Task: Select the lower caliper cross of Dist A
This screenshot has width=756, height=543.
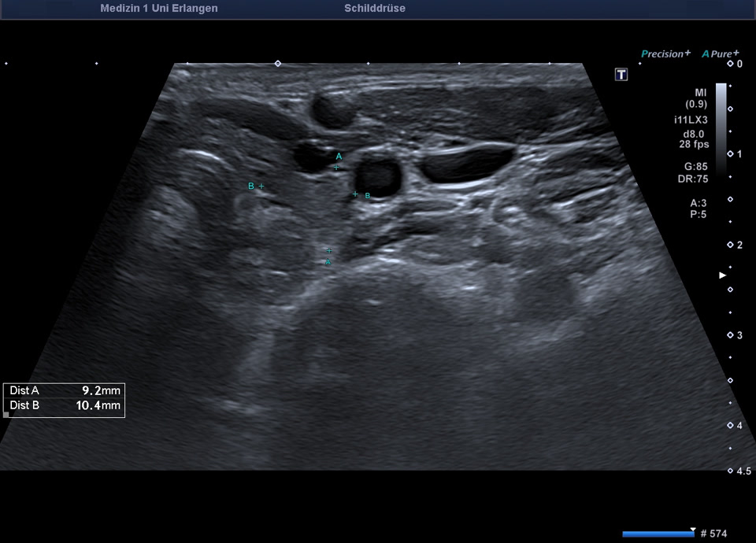Action: 329,250
